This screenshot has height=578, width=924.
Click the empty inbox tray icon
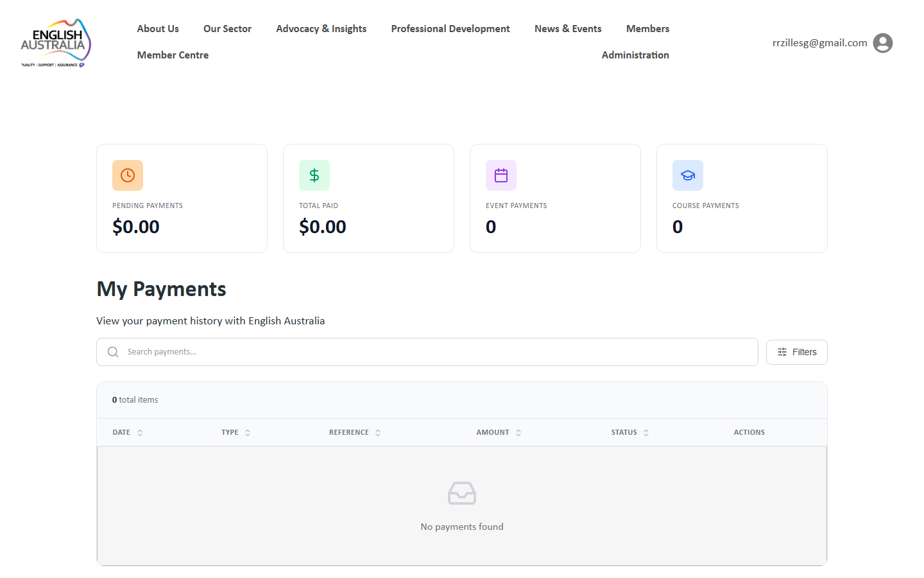pyautogui.click(x=462, y=493)
